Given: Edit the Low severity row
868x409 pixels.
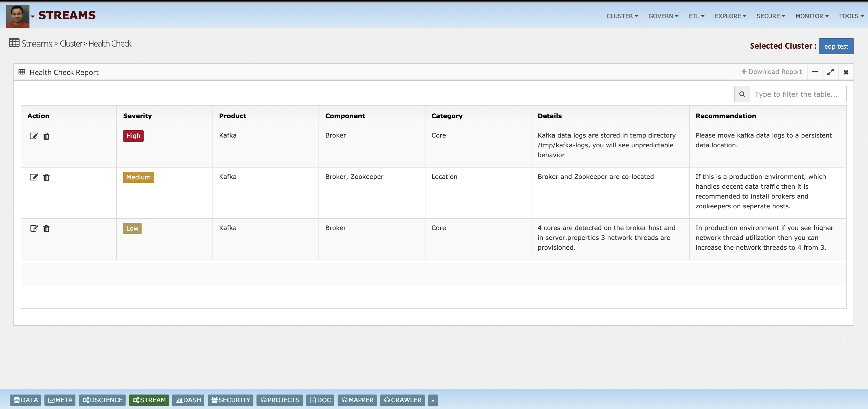Looking at the screenshot, I should pyautogui.click(x=34, y=229).
